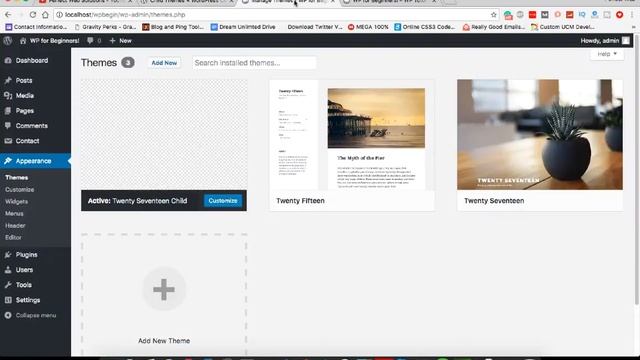This screenshot has height=360, width=640.
Task: Open Themes submenu link
Action: coord(16,178)
